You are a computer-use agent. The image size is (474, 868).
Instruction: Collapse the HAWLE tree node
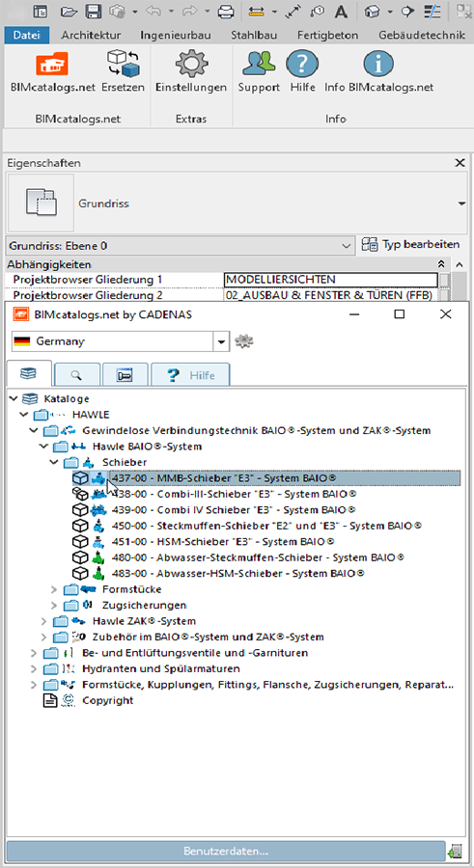(x=23, y=414)
